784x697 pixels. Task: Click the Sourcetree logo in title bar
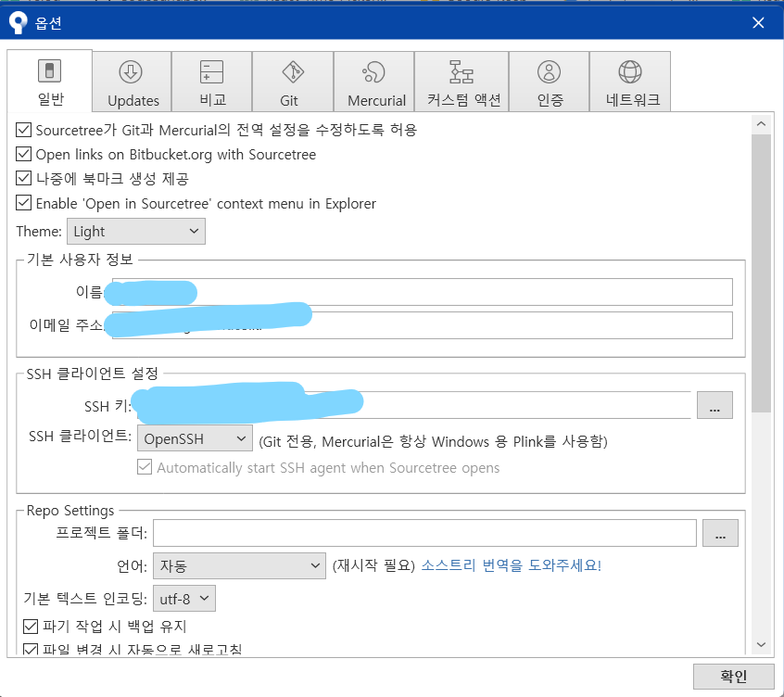point(18,22)
